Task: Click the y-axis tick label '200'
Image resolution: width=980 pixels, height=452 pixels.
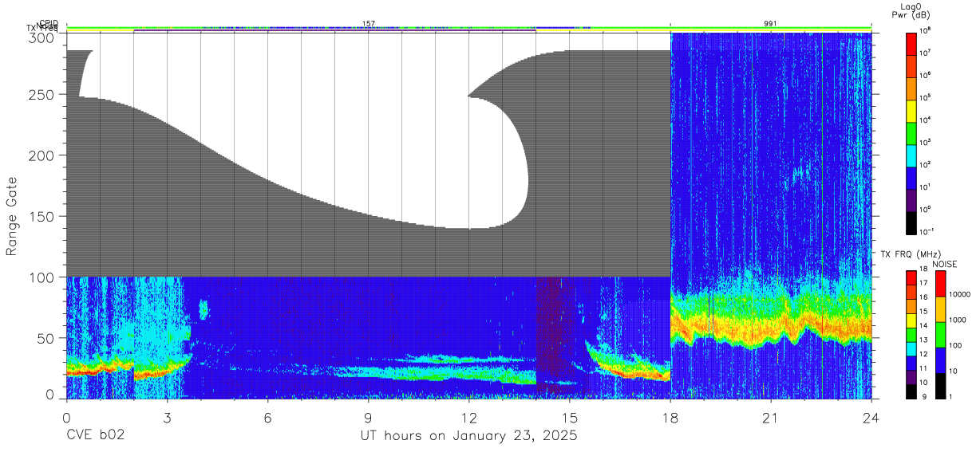Action: 43,155
